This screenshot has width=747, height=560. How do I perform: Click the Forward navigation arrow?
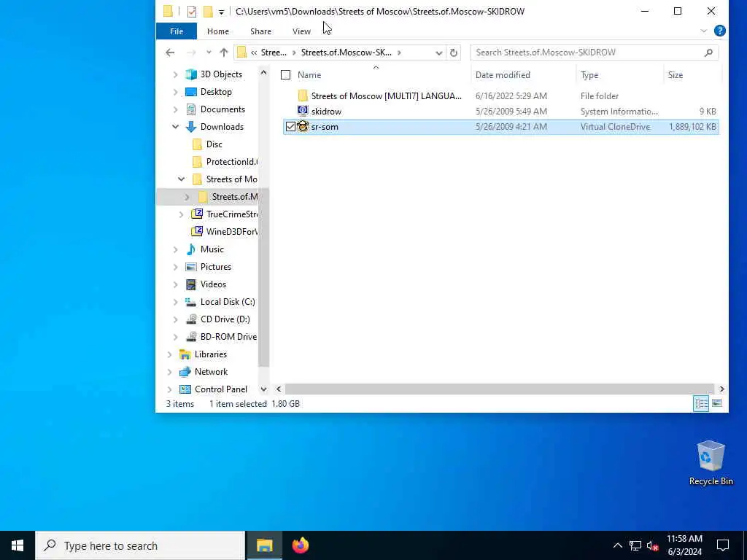pyautogui.click(x=191, y=52)
